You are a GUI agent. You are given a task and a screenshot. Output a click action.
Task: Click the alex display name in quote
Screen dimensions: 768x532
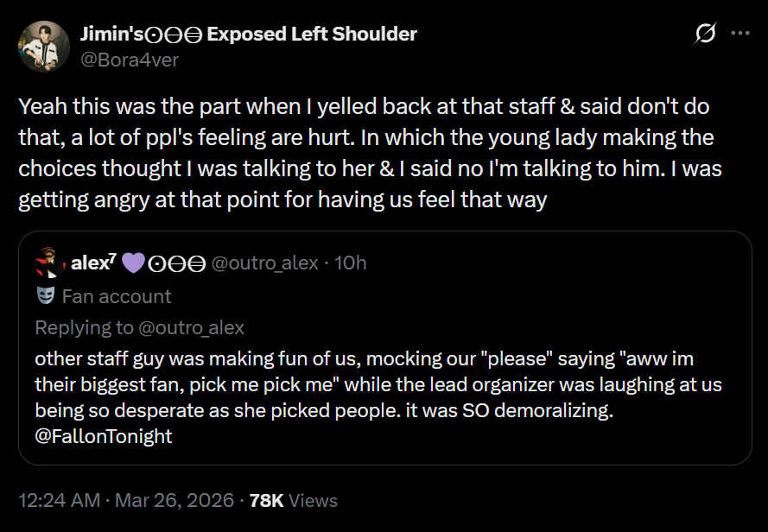89,262
